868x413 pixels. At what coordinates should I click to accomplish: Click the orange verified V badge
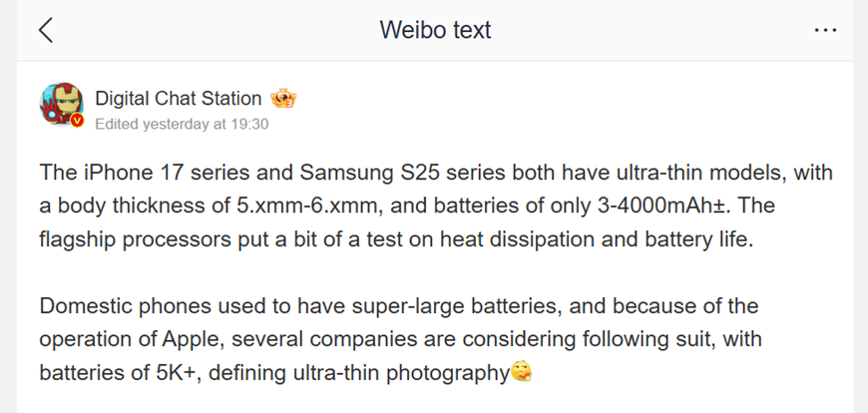pyautogui.click(x=77, y=120)
